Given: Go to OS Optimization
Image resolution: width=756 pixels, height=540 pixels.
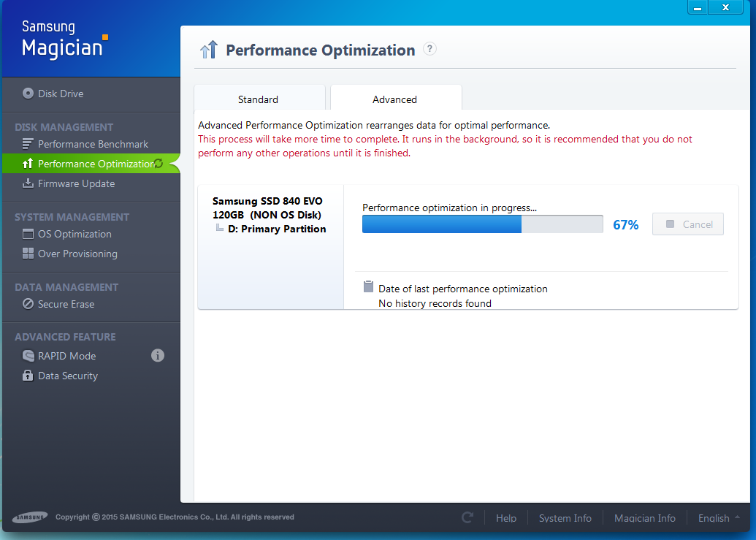Looking at the screenshot, I should click(x=75, y=234).
